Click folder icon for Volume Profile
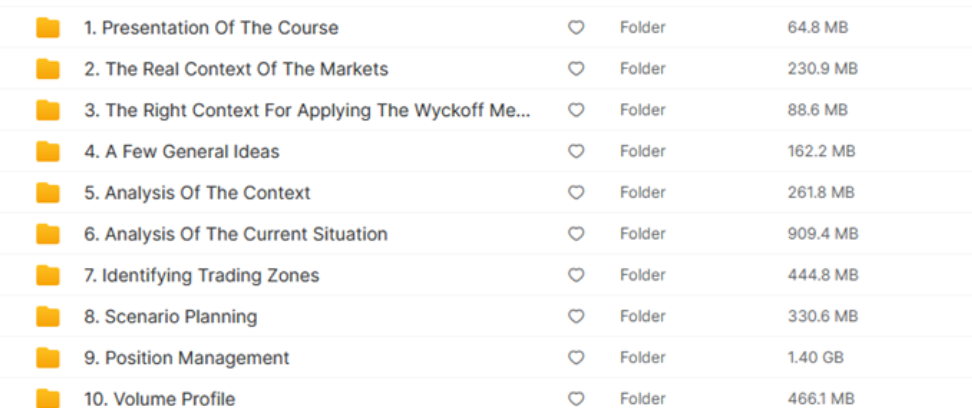The image size is (972, 408). (47, 398)
